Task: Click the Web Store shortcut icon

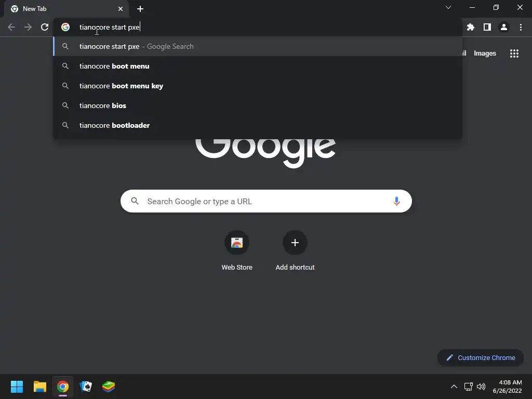Action: (x=237, y=243)
